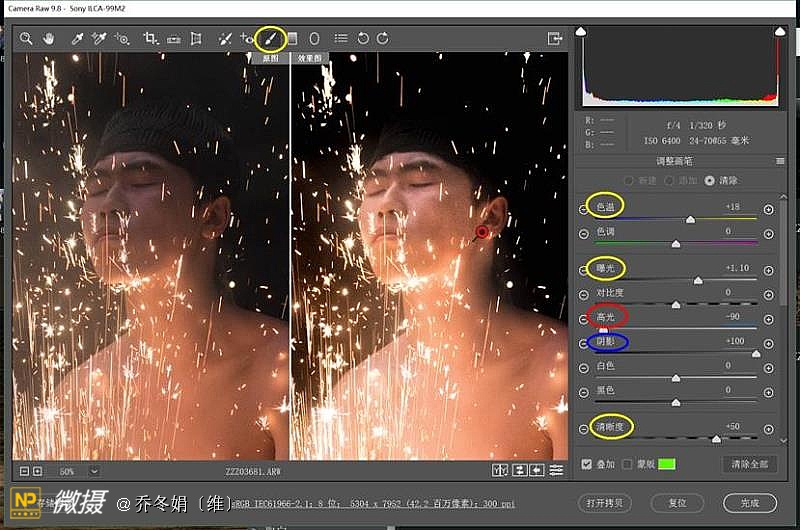Screen dimensions: 800x530
Task: Select the White Balance eyedropper tool
Action: click(x=77, y=39)
